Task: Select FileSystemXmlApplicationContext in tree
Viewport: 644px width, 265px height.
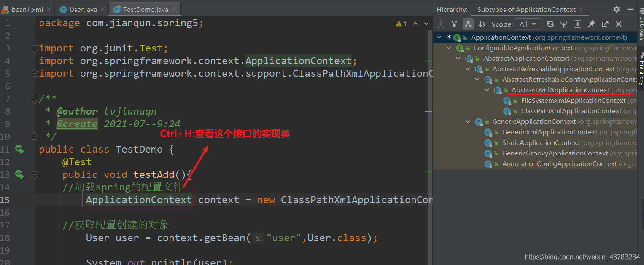Action: coord(535,101)
